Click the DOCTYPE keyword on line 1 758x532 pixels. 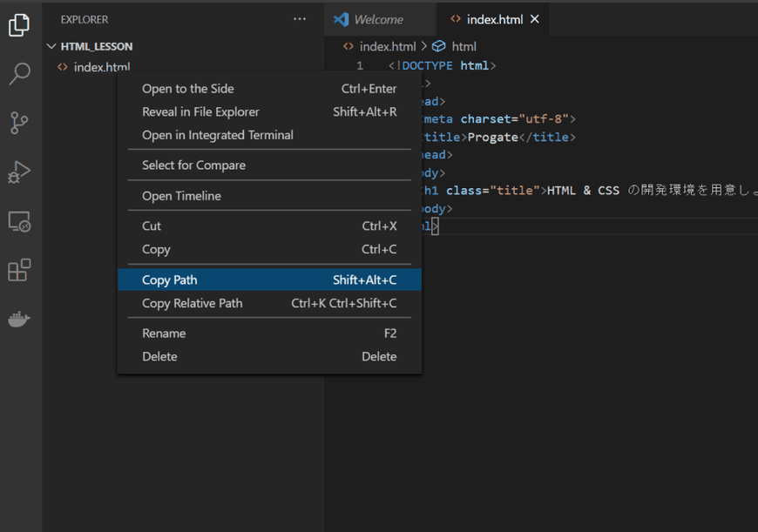pos(427,65)
